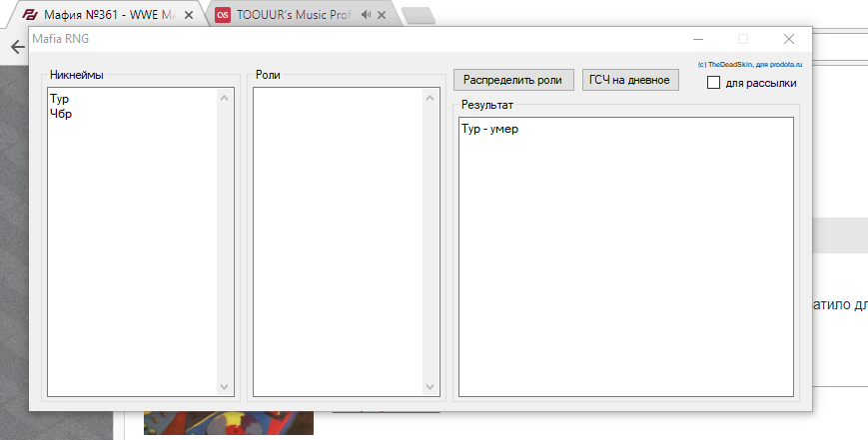Select the nickname Чбр in the list
868x440 pixels.
pyautogui.click(x=61, y=114)
